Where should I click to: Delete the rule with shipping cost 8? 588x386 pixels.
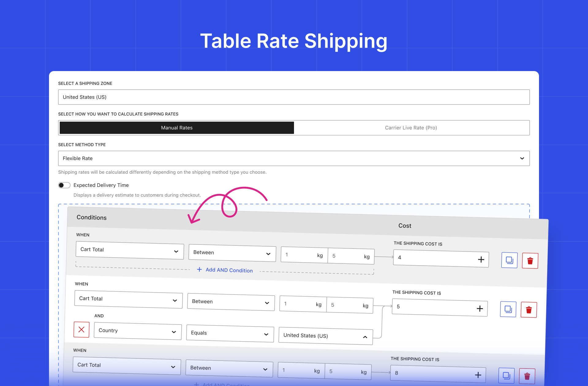click(527, 376)
